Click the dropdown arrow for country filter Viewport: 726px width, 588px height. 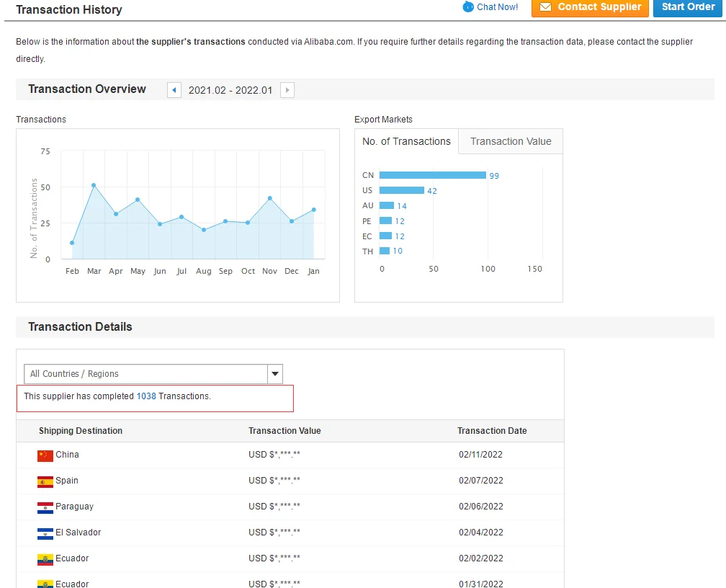(274, 374)
